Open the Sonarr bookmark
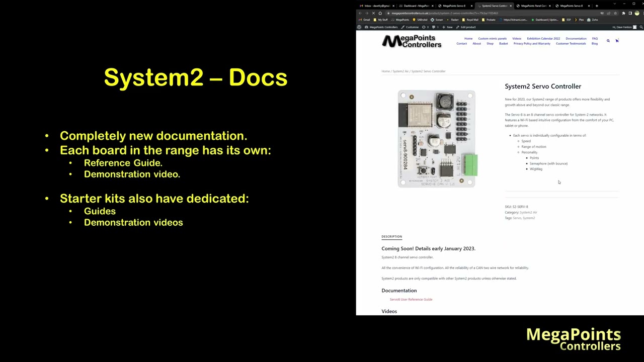This screenshot has width=644, height=362. click(437, 20)
